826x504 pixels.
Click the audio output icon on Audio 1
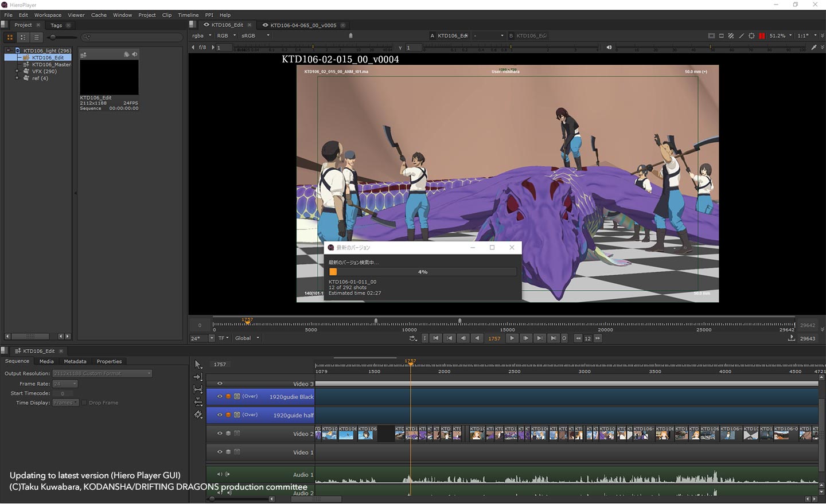228,474
